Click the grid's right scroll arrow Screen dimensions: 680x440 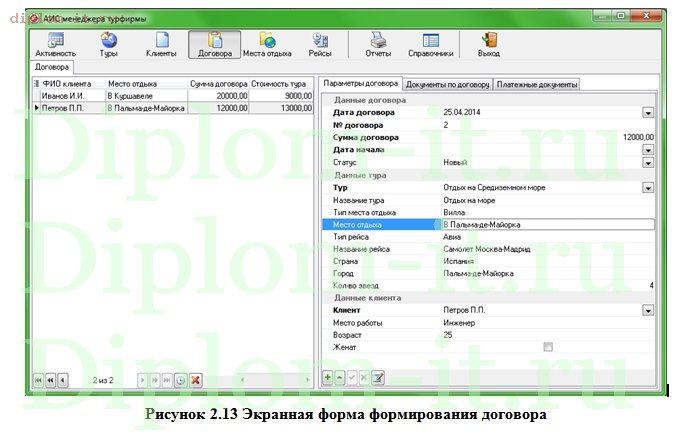[307, 380]
